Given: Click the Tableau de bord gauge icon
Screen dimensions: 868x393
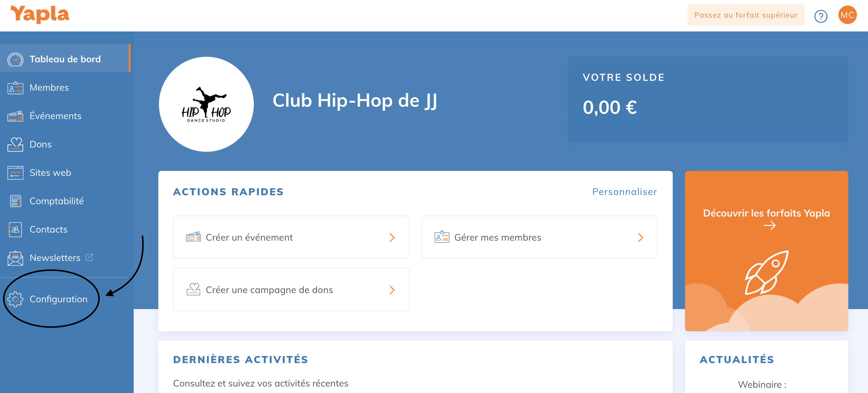Looking at the screenshot, I should (x=15, y=59).
